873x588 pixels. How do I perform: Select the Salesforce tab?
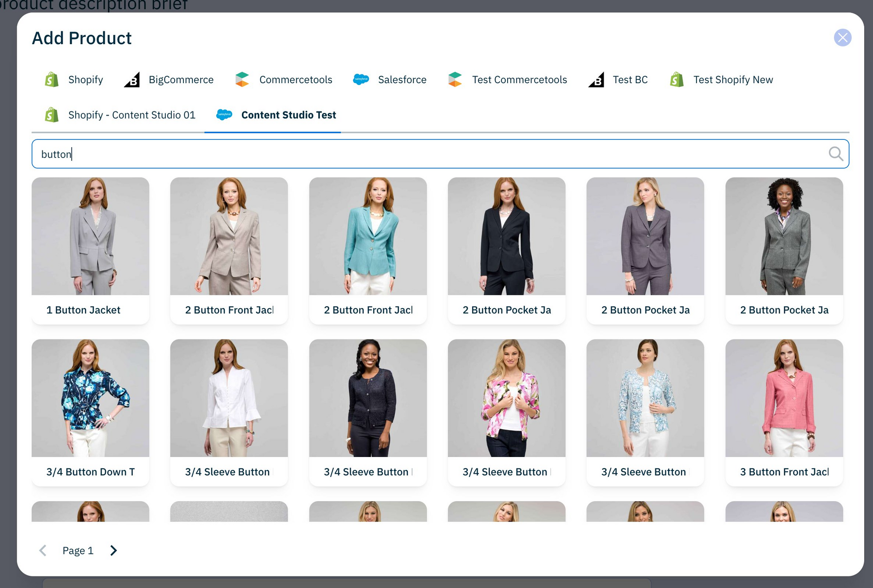pos(390,79)
